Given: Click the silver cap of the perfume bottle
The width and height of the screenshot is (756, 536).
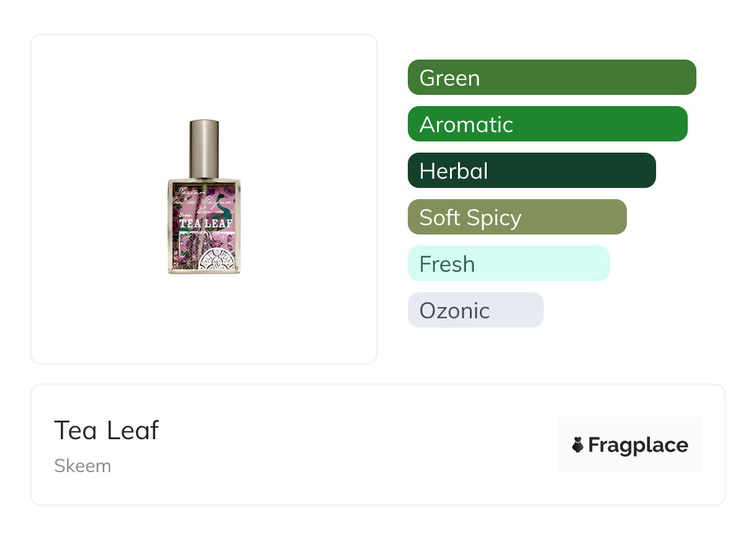Looking at the screenshot, I should 204,148.
